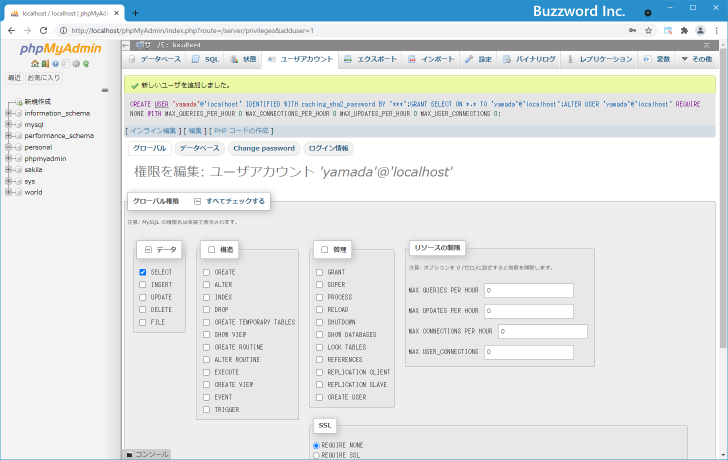Image resolution: width=728 pixels, height=460 pixels.
Task: Click the お気に入り favorites button
Action: pos(44,78)
